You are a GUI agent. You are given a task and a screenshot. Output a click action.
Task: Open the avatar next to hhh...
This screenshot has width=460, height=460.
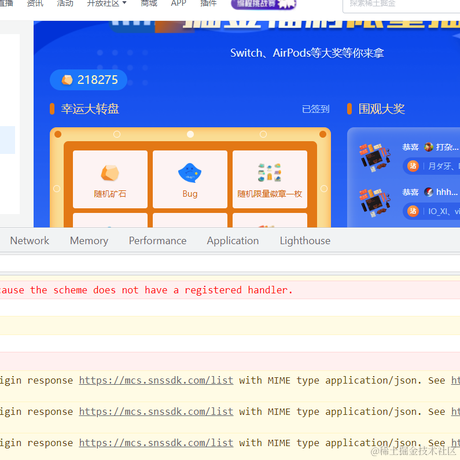[429, 192]
